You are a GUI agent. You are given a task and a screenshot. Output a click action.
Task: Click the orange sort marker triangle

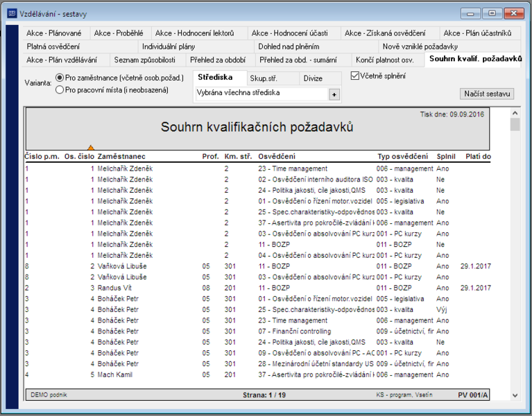click(x=91, y=148)
